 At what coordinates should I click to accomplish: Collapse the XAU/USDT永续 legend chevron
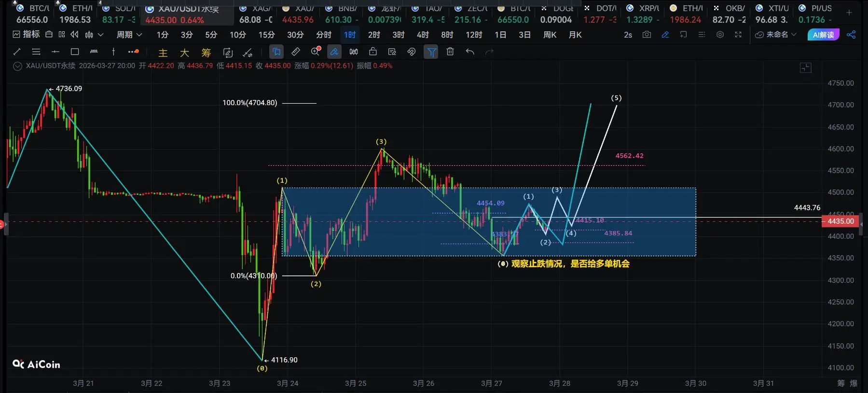click(17, 66)
